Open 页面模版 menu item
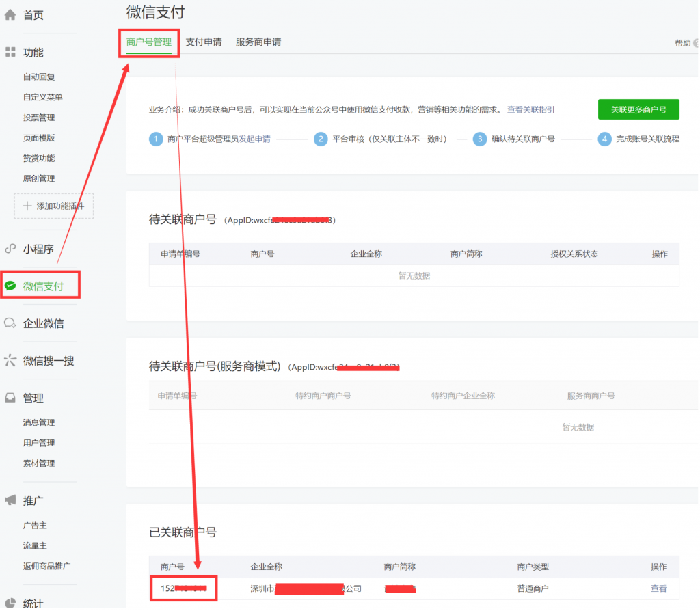The image size is (700, 611). pyautogui.click(x=39, y=138)
